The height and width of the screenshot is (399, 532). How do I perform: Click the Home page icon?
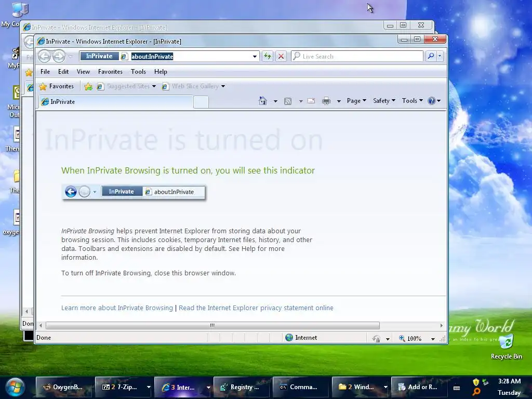coord(262,101)
